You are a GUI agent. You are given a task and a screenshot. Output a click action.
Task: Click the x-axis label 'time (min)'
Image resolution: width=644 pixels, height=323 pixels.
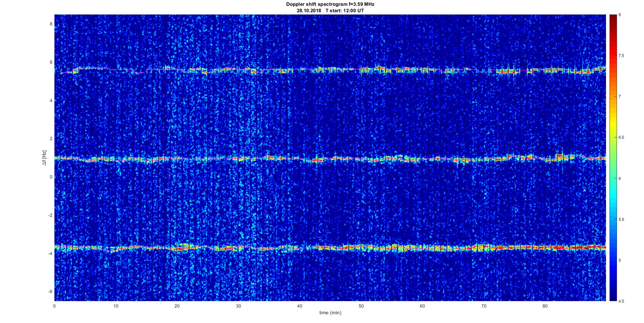(330, 313)
